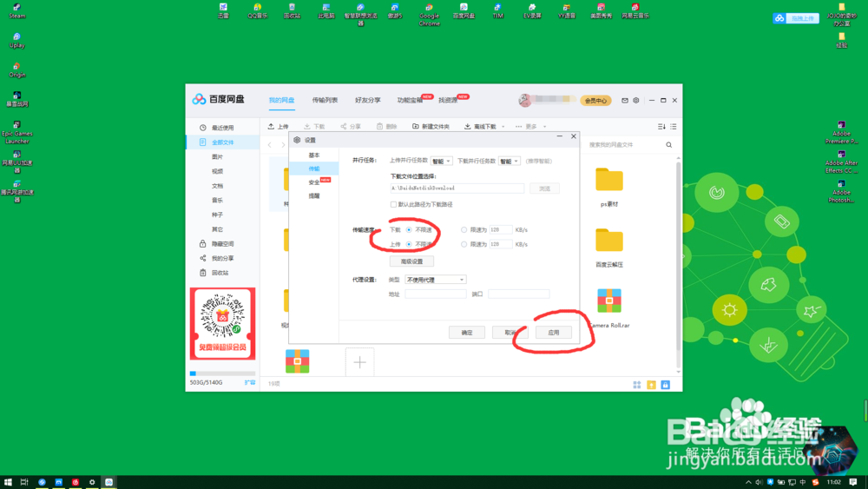Click the storage usage progress bar
Viewport: 868px width, 489px height.
pyautogui.click(x=222, y=373)
